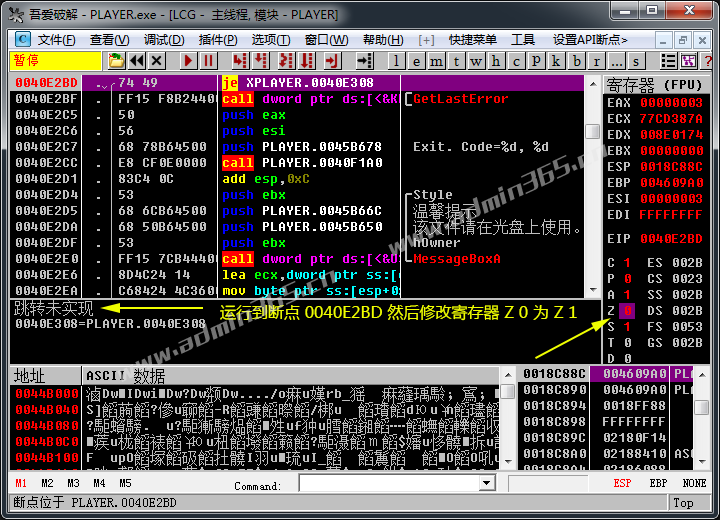Open the CPU window via the 'c' button

click(516, 61)
